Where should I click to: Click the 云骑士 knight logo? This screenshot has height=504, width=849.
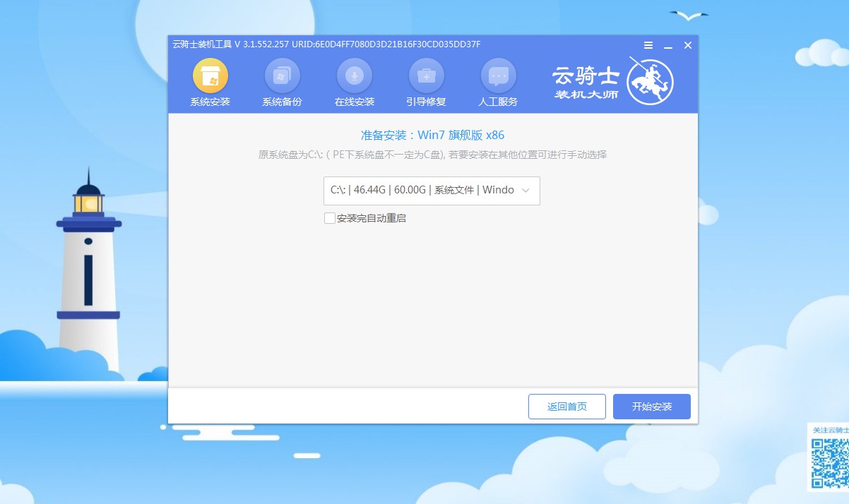[x=650, y=81]
